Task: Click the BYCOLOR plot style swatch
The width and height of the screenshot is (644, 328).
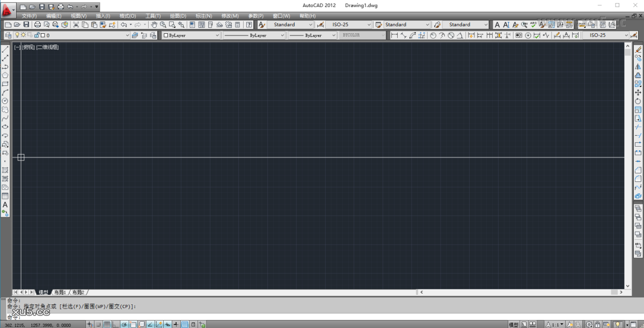Action: (x=361, y=34)
